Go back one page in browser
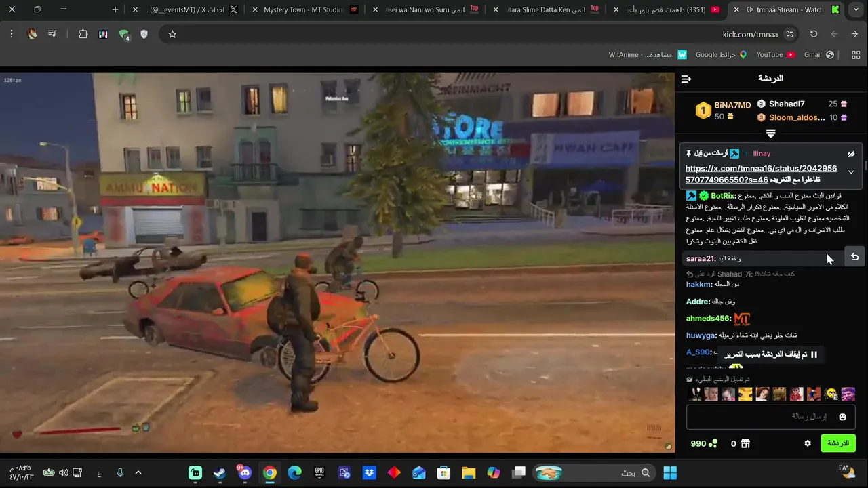Screen dimensions: 868x488 854,34
